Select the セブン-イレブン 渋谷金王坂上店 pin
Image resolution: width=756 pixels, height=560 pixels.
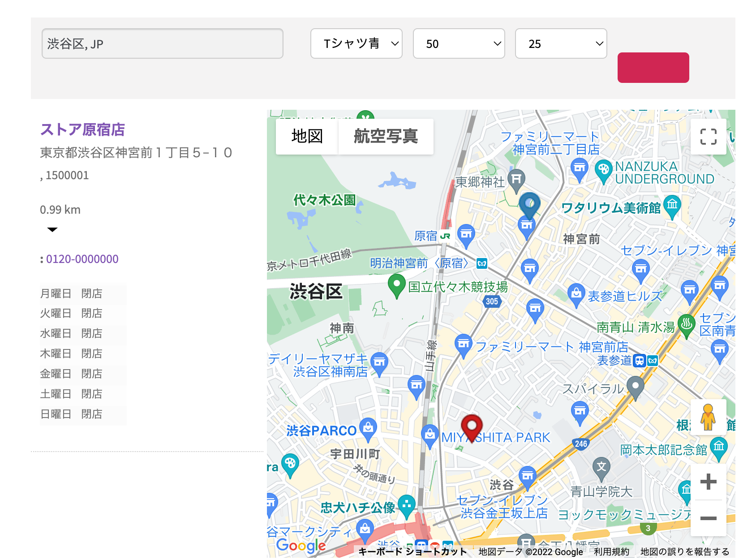(528, 477)
